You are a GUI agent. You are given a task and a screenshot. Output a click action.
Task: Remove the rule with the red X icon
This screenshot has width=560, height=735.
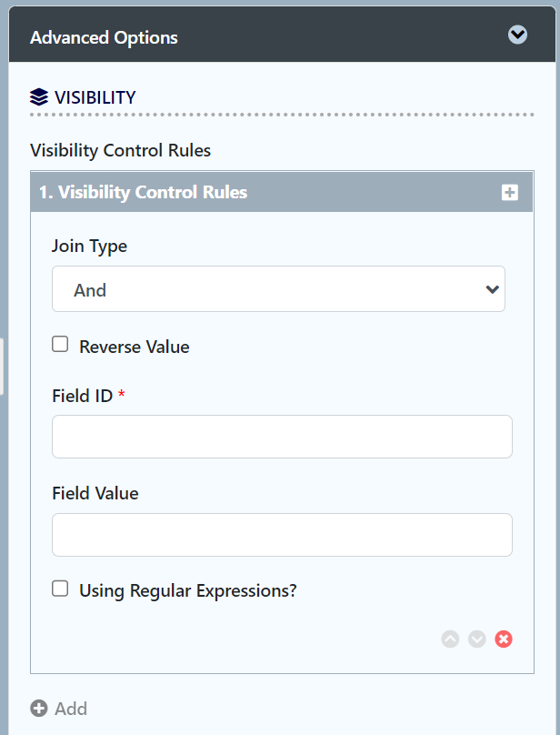[504, 639]
